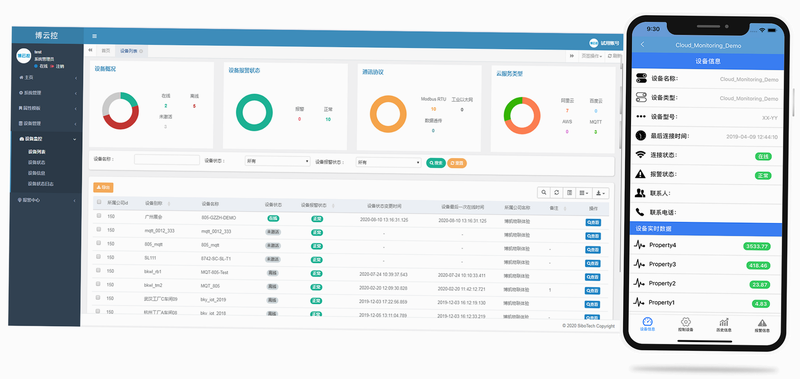This screenshot has width=800, height=379.
Task: Tick the checkbox for bkwl_rb1 row
Action: (x=99, y=270)
